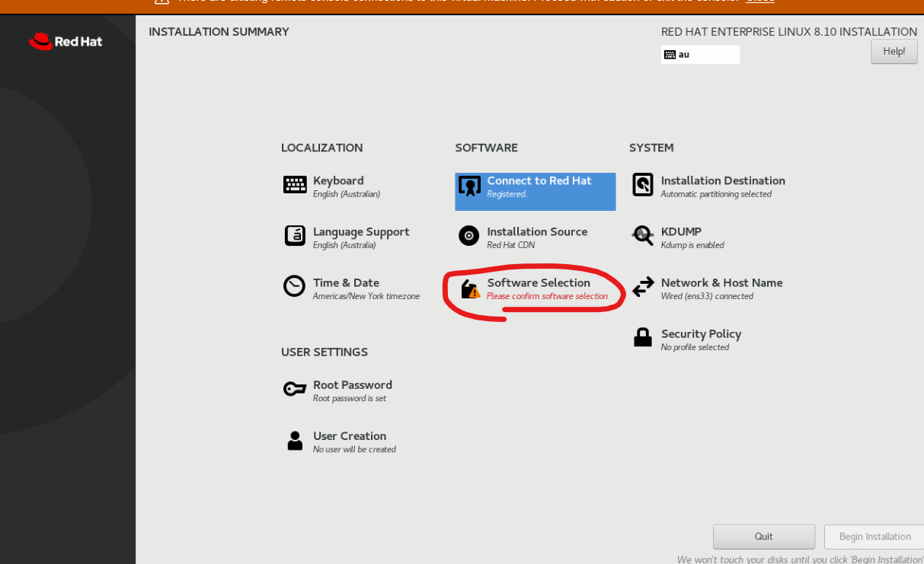Viewport: 924px width, 564px height.
Task: Click the SYSTEM section heading
Action: tap(651, 148)
